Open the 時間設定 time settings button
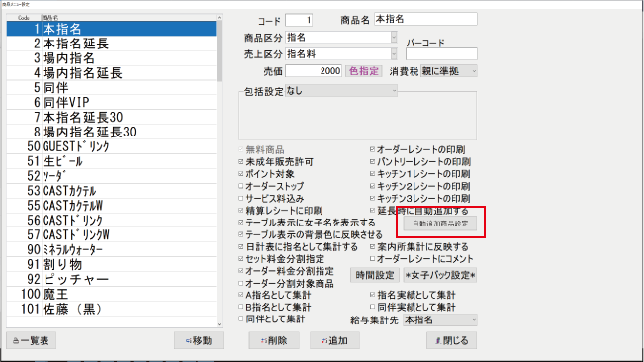 click(x=375, y=275)
